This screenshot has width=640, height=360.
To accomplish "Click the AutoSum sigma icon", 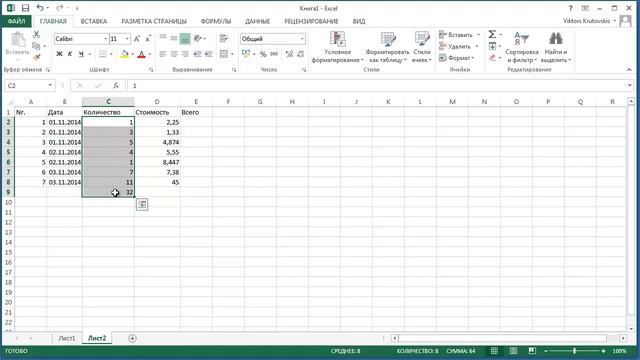I will click(492, 35).
